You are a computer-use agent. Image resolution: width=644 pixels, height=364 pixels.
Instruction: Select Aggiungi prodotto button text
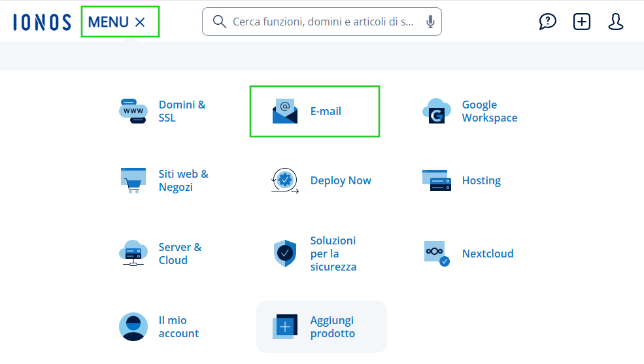pyautogui.click(x=333, y=327)
